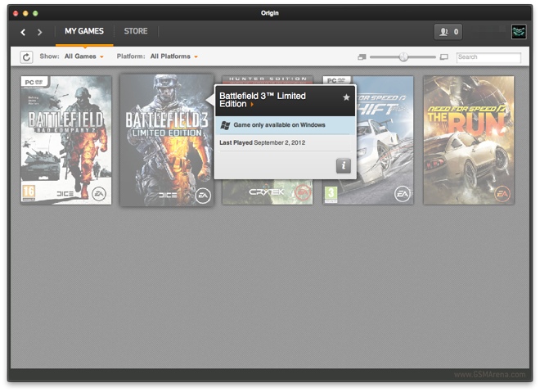The image size is (540, 392).
Task: Adjust the tile size slider handle
Action: [403, 56]
